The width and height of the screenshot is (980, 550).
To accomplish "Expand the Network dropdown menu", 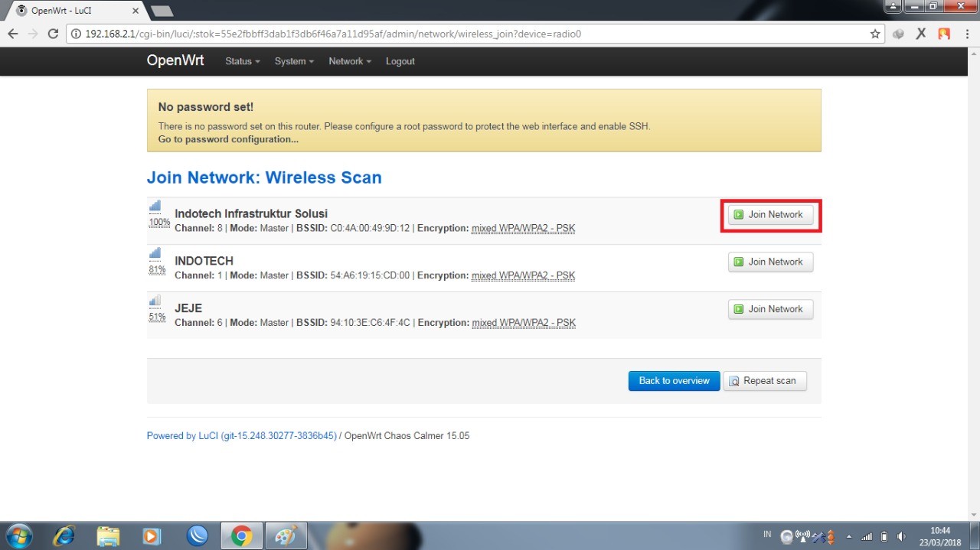I will coord(350,61).
